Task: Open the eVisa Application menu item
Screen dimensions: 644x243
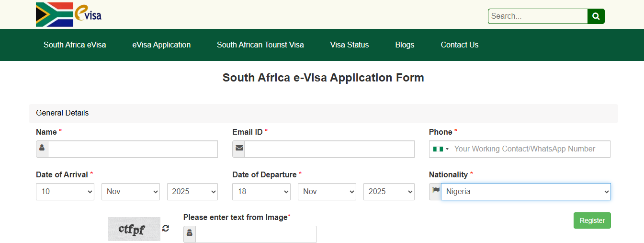Action: (161, 45)
